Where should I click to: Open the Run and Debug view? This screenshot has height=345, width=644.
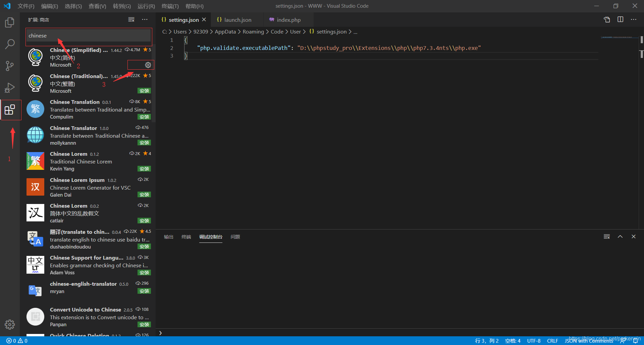(10, 87)
